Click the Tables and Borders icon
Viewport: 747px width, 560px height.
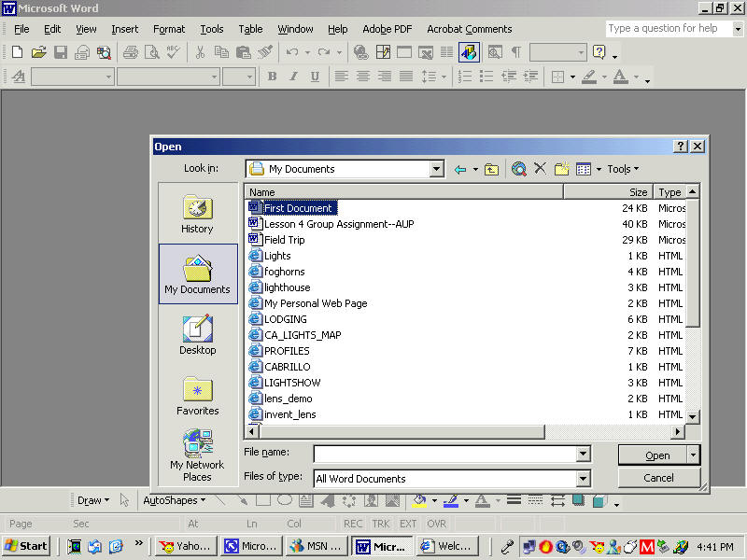coord(383,52)
